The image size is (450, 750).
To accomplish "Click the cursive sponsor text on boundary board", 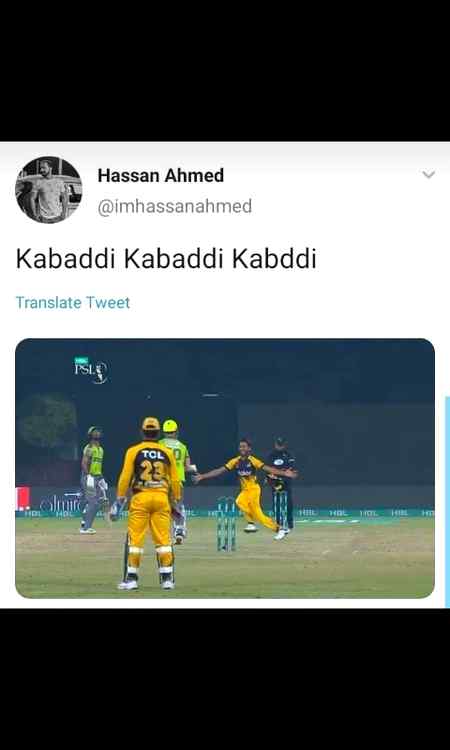I will (x=60, y=503).
